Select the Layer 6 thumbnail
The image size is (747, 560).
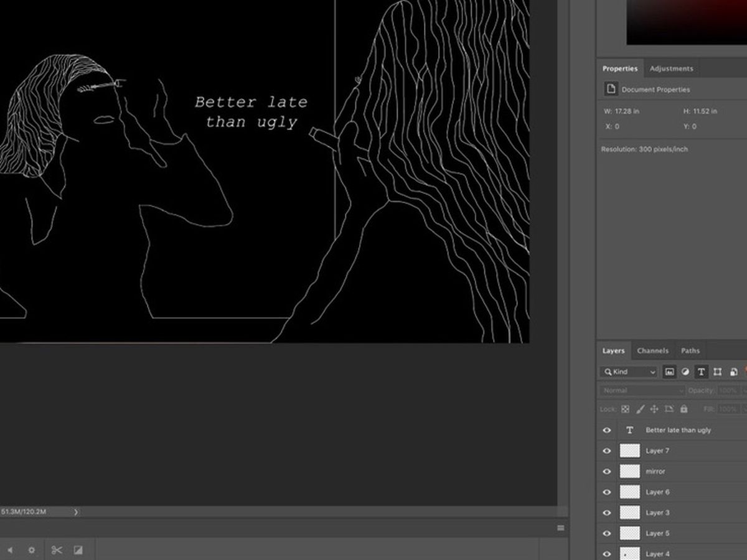(x=630, y=492)
